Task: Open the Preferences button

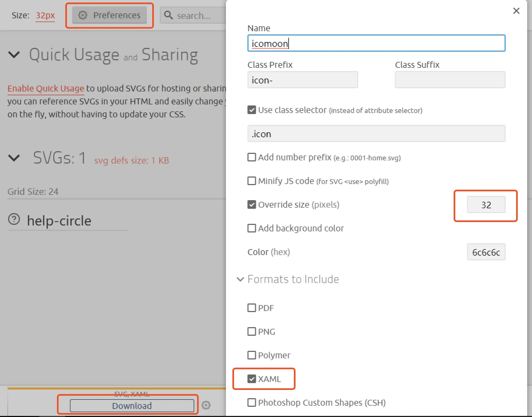Action: (x=109, y=15)
